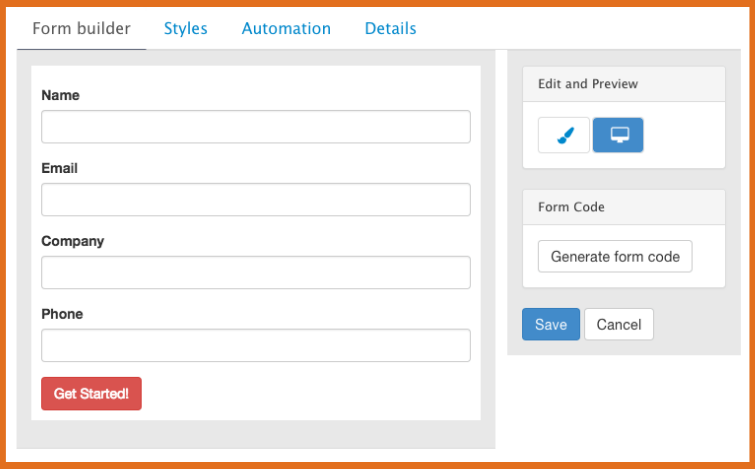This screenshot has height=469, width=755.
Task: Cancel the form changes
Action: click(x=619, y=324)
